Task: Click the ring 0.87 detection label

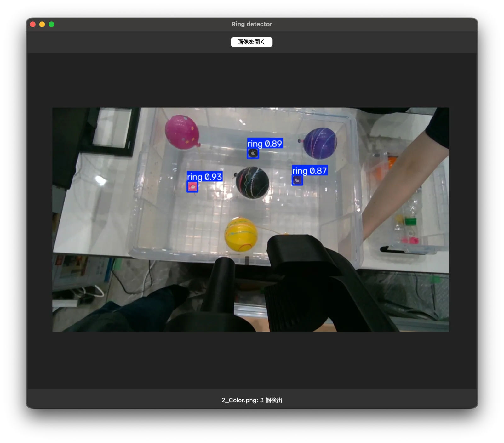Action: [x=310, y=171]
